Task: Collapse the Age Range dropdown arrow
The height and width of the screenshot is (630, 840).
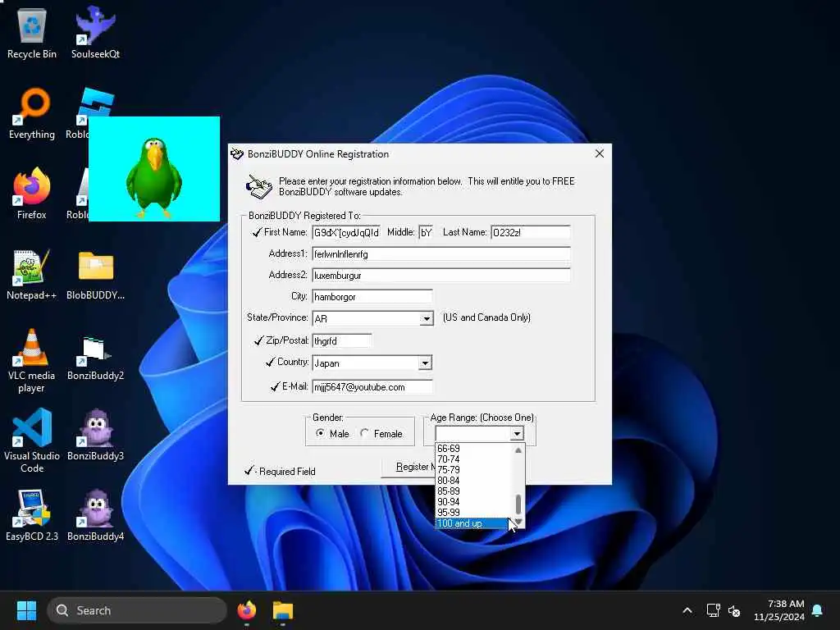Action: [517, 433]
